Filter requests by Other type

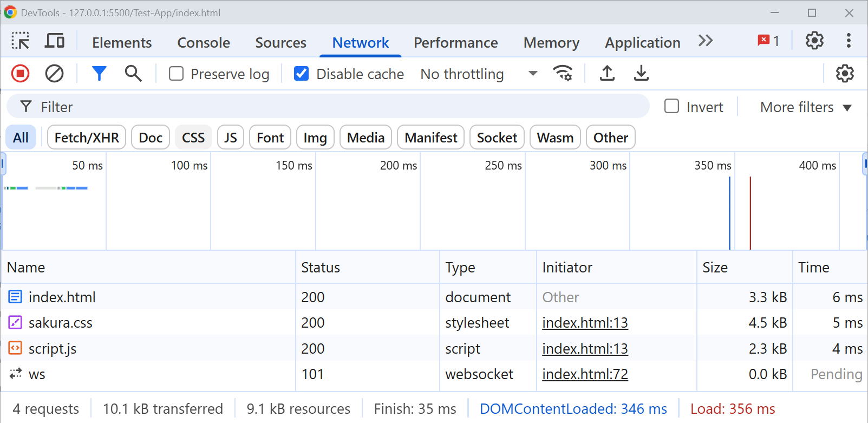(611, 138)
